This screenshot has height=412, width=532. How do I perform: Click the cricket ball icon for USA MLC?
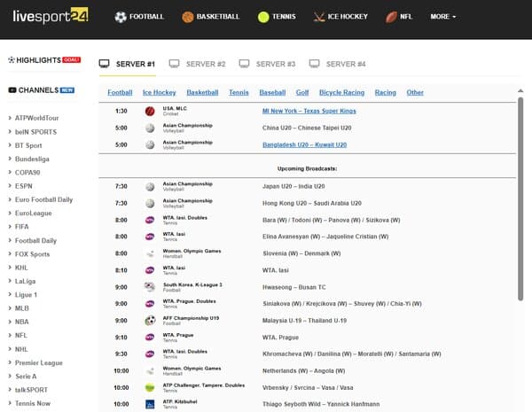click(x=150, y=111)
